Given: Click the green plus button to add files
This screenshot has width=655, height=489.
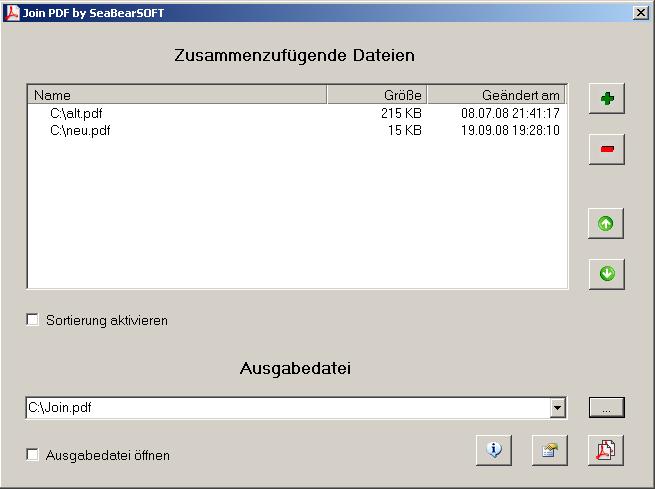Looking at the screenshot, I should (x=606, y=99).
